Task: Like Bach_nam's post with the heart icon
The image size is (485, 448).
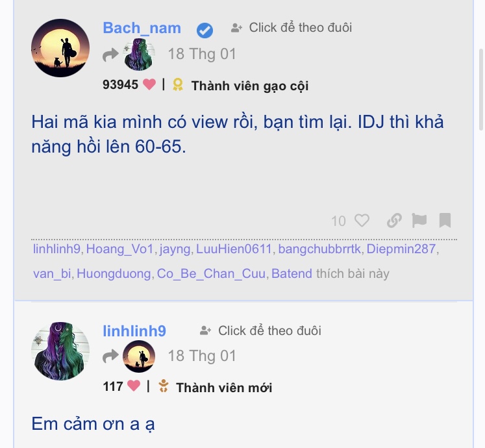Action: click(x=362, y=221)
